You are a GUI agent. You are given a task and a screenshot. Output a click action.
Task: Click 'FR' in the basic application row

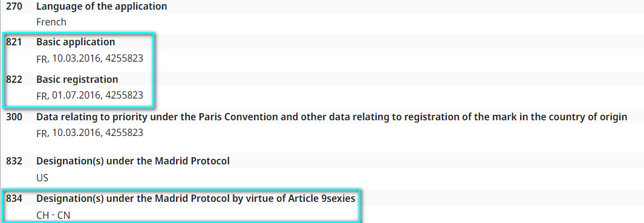point(42,59)
